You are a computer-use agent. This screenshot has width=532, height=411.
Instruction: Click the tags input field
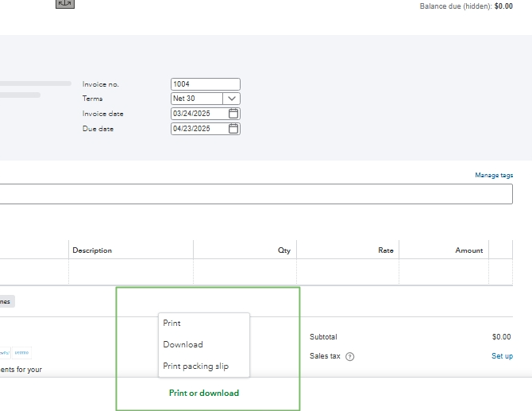tap(256, 194)
